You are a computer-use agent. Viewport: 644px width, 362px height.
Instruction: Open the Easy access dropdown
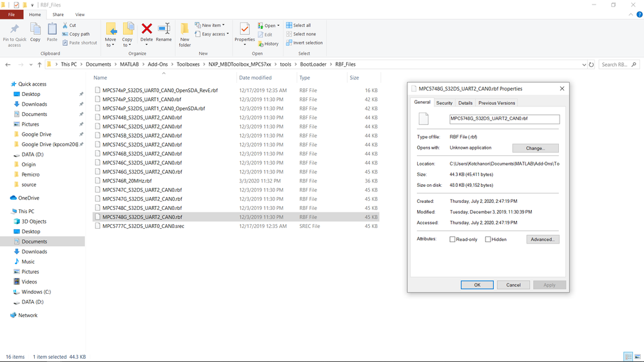pos(212,34)
